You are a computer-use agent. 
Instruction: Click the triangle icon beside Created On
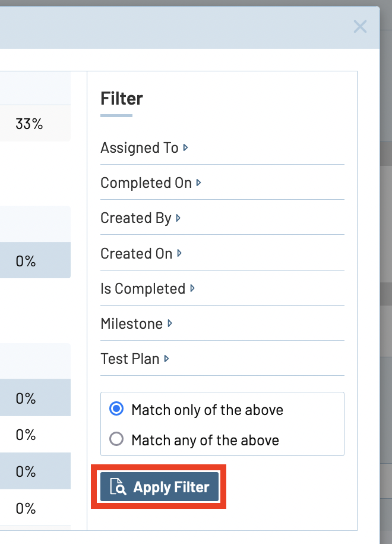tap(180, 253)
